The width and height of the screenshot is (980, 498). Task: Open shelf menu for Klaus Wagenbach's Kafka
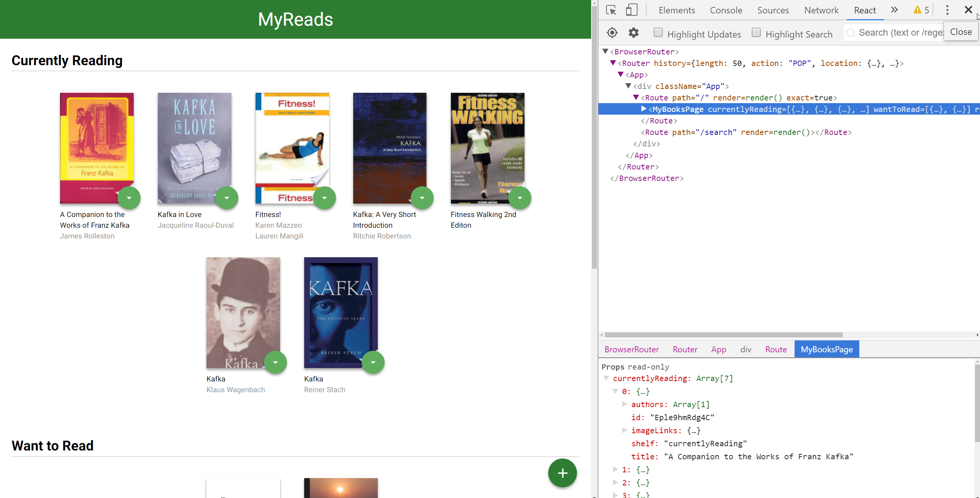click(275, 362)
